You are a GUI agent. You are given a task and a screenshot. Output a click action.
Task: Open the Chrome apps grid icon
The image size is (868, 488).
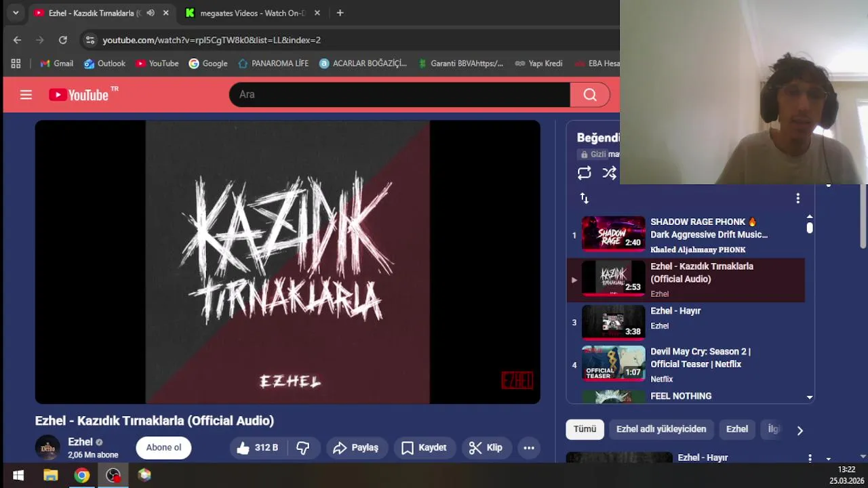(16, 64)
